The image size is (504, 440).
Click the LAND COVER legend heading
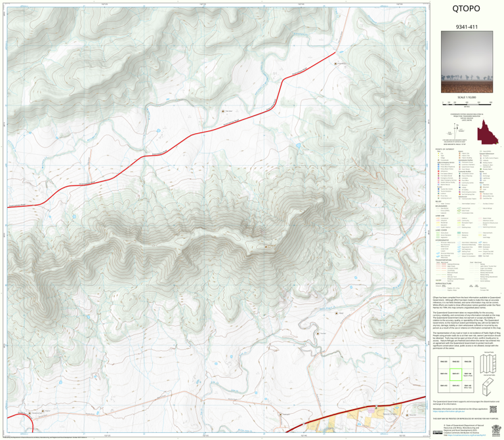pyautogui.click(x=441, y=230)
